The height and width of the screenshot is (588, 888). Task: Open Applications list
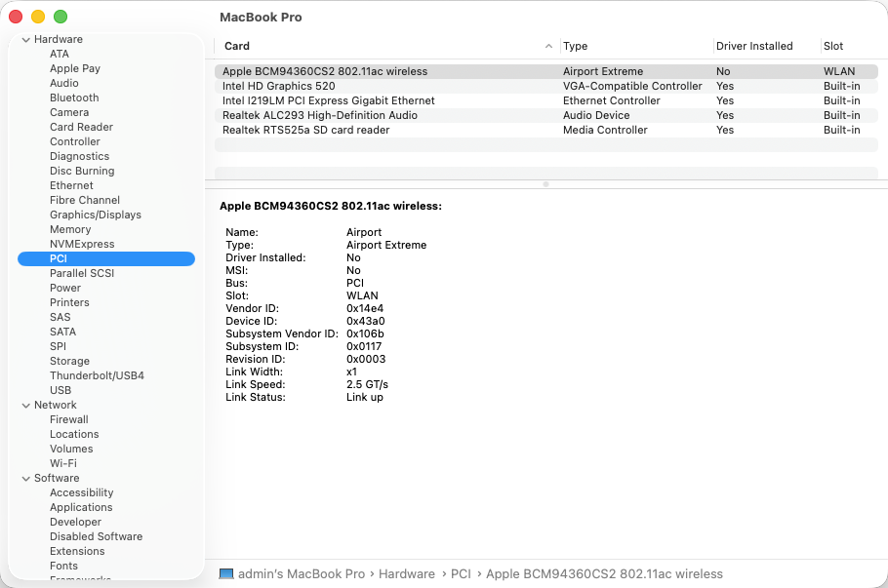pos(81,508)
